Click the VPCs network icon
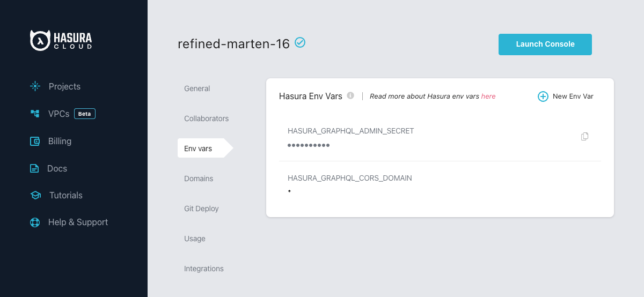This screenshot has height=297, width=644. 35,114
